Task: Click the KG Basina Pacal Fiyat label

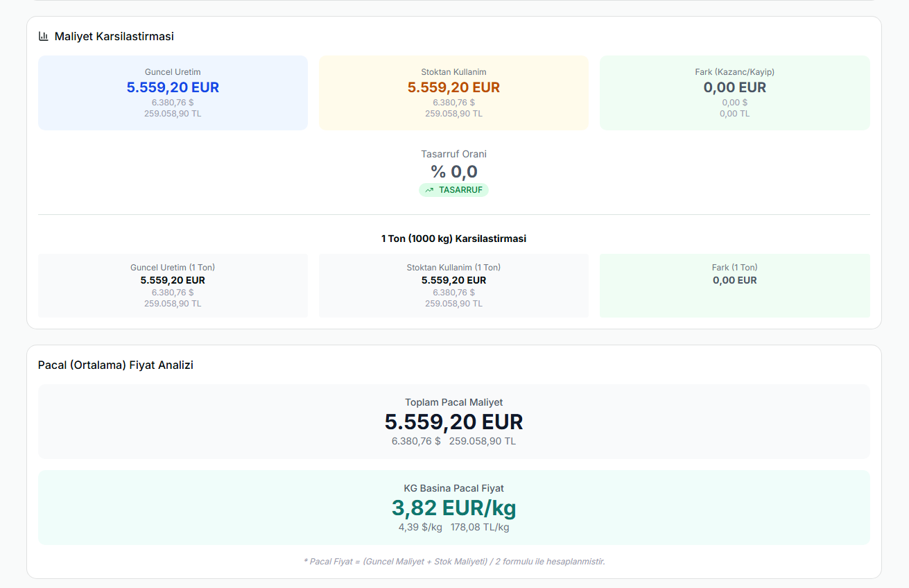Action: point(453,488)
